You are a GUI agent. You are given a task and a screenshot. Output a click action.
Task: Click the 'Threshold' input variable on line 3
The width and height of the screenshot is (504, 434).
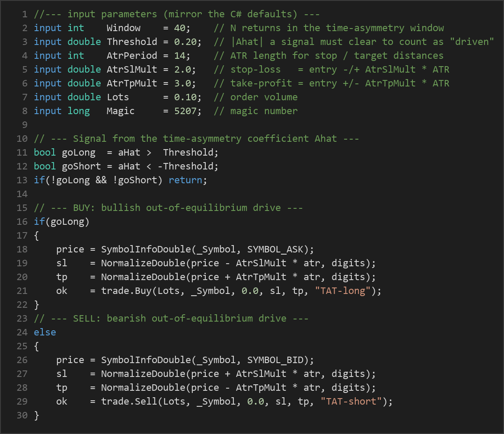[132, 42]
